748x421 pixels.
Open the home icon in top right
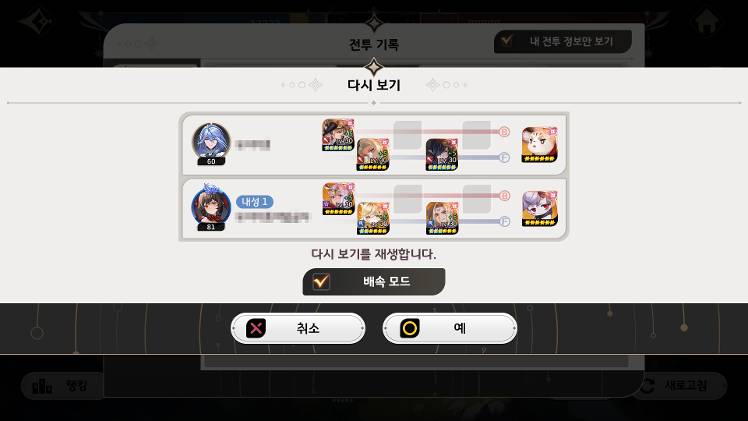click(706, 22)
